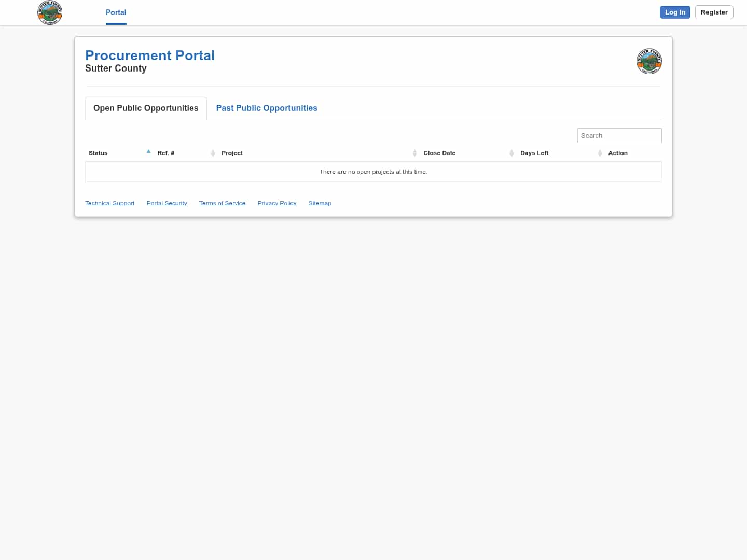Screen dimensions: 747x560
Task: Click inside the Search field
Action: tap(619, 135)
